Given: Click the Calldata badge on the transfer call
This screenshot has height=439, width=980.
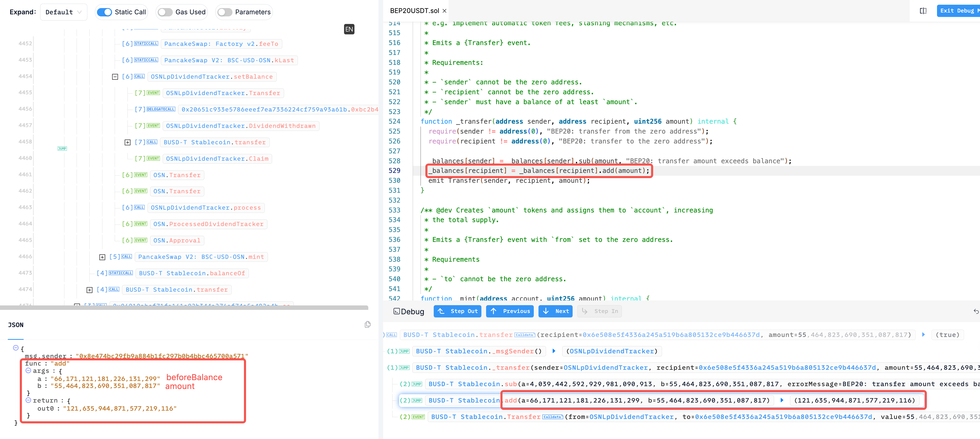Looking at the screenshot, I should point(525,335).
